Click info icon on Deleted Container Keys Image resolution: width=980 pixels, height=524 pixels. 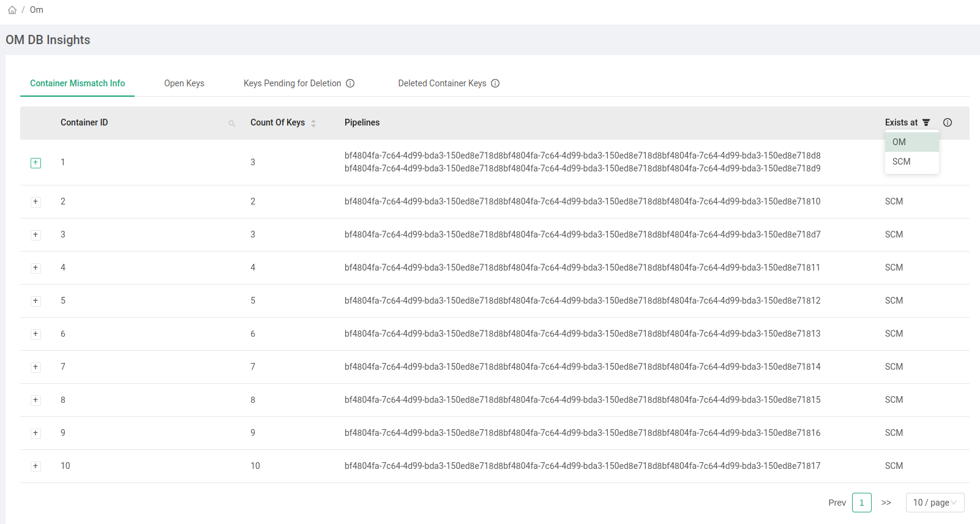[x=495, y=83]
